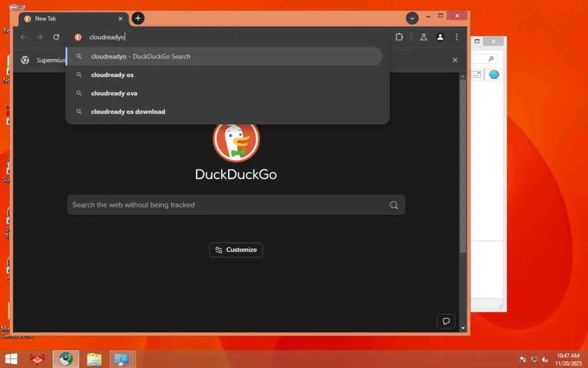Click the scrollbar down arrow
This screenshot has height=368, width=588.
(x=463, y=328)
